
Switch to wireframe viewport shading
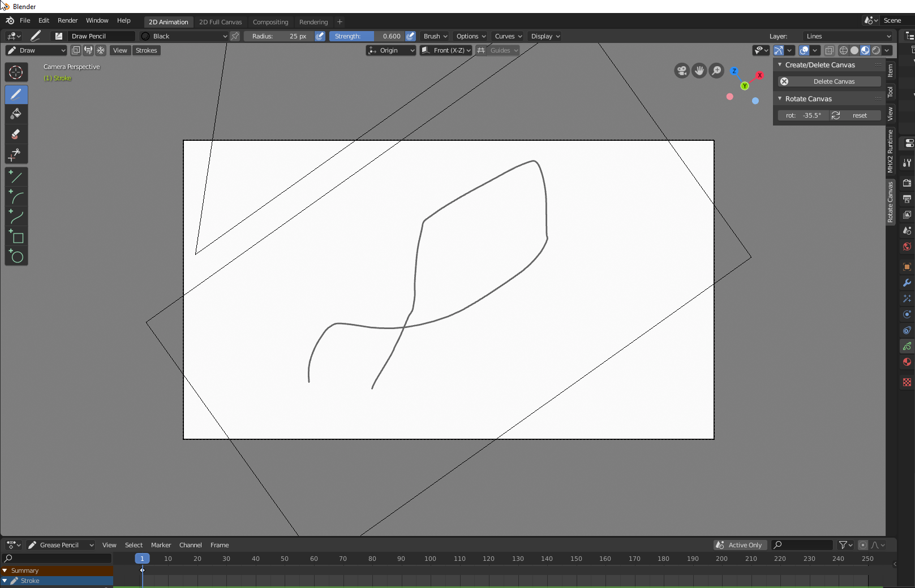(843, 51)
